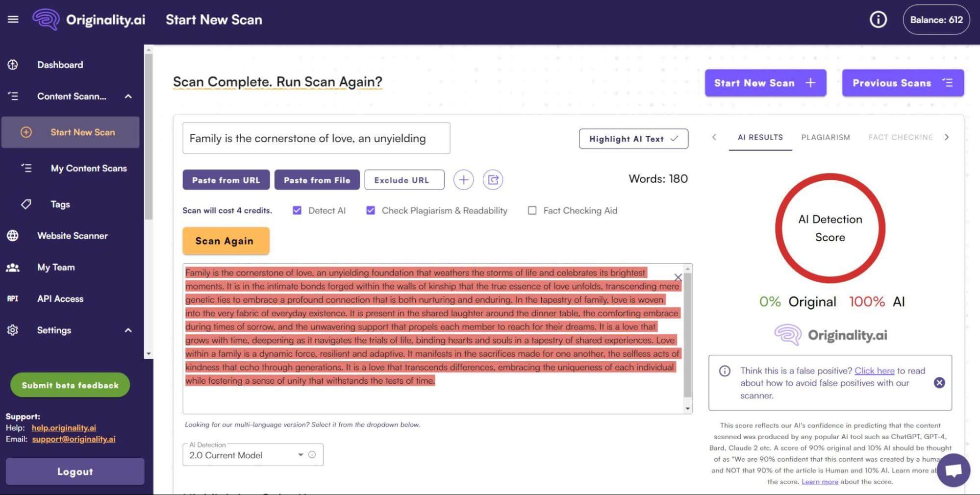
Task: Click the My Team people icon
Action: [13, 267]
